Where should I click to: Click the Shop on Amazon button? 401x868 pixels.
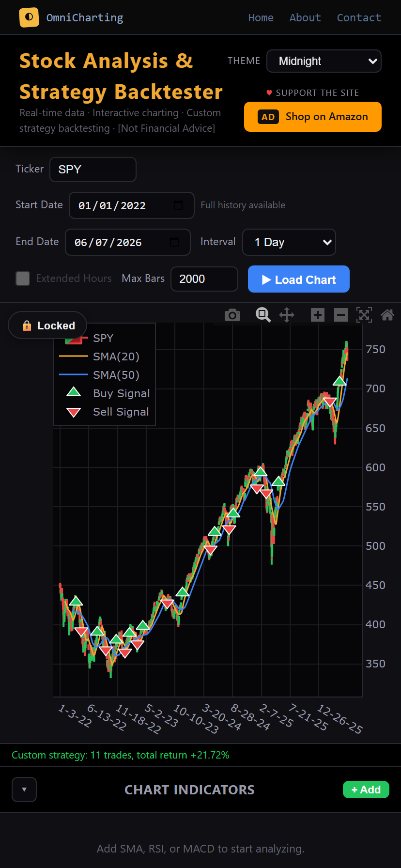pyautogui.click(x=313, y=117)
